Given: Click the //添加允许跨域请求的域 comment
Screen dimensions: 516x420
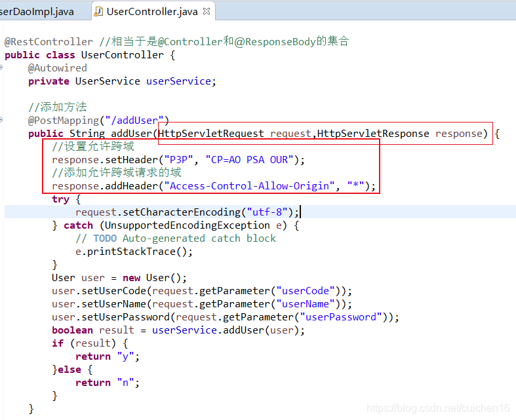Looking at the screenshot, I should tap(117, 173).
